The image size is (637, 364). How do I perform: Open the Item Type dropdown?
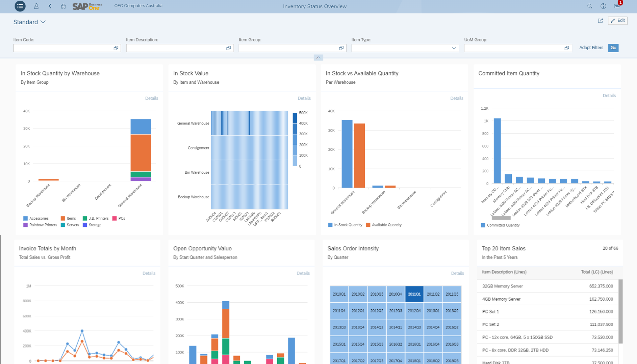[454, 48]
